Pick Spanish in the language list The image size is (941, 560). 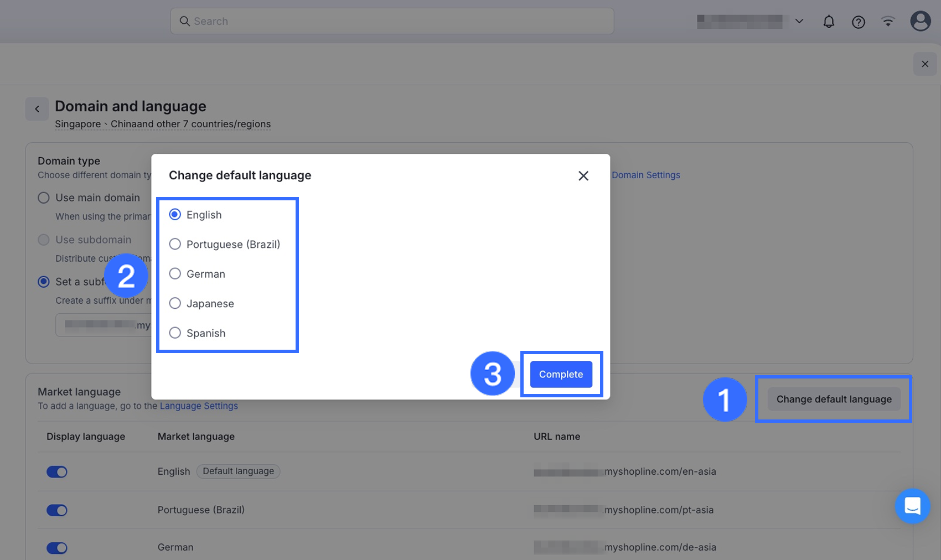pos(175,333)
